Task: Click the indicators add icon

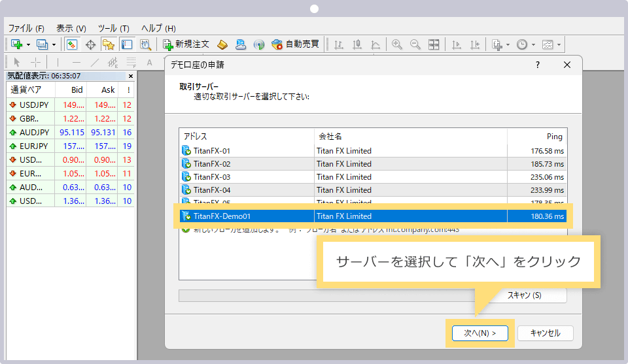Action: tap(497, 44)
